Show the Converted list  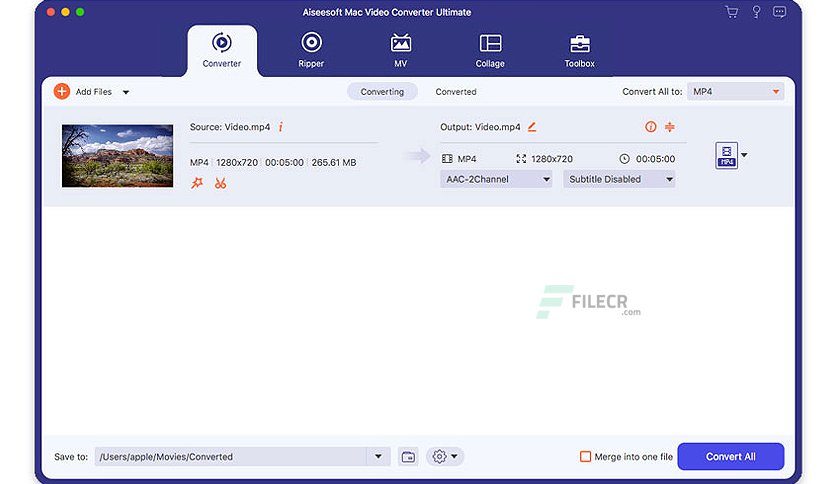point(456,92)
